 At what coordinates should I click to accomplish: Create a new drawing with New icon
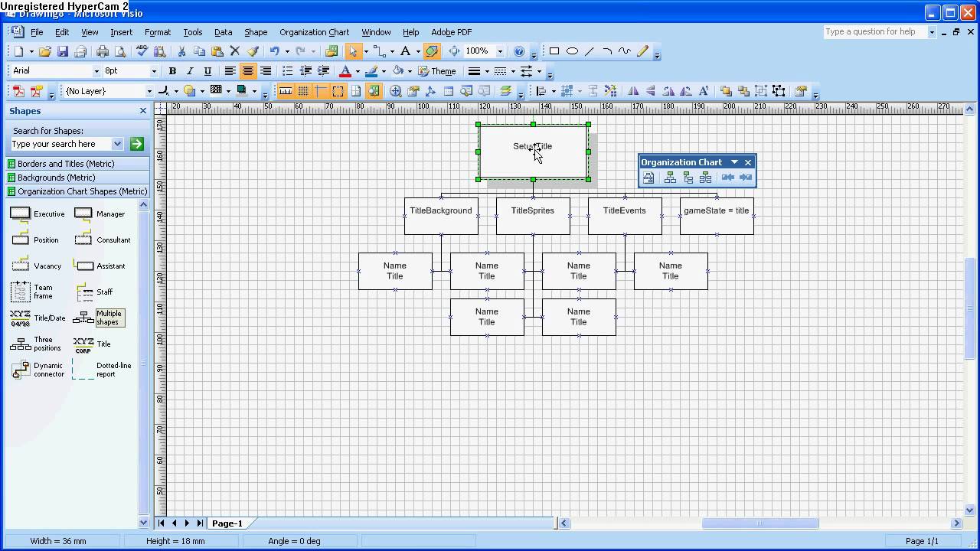(x=18, y=51)
